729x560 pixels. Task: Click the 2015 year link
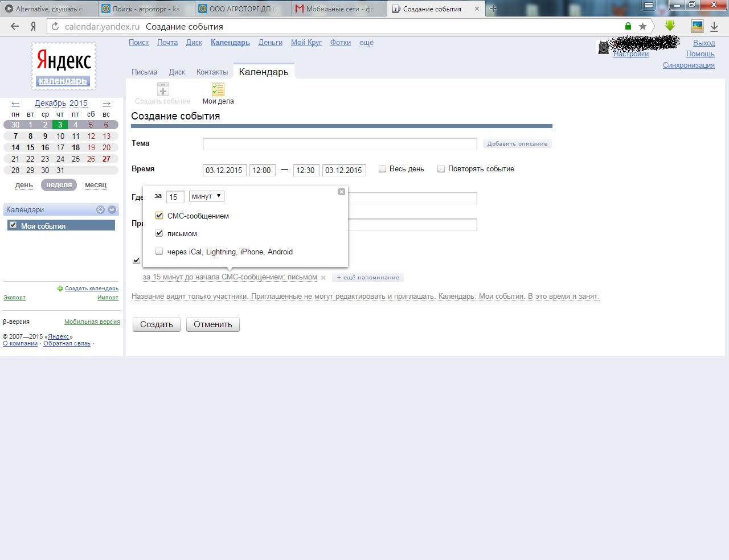79,104
